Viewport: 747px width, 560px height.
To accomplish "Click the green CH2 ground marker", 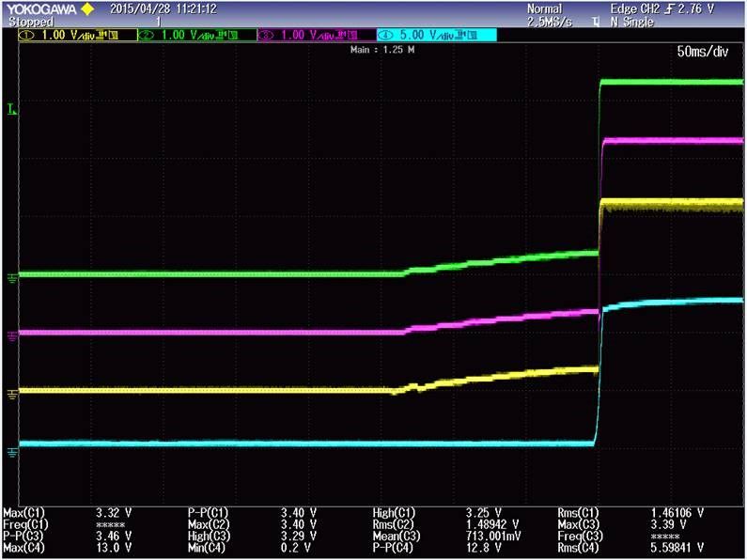I will coord(12,277).
